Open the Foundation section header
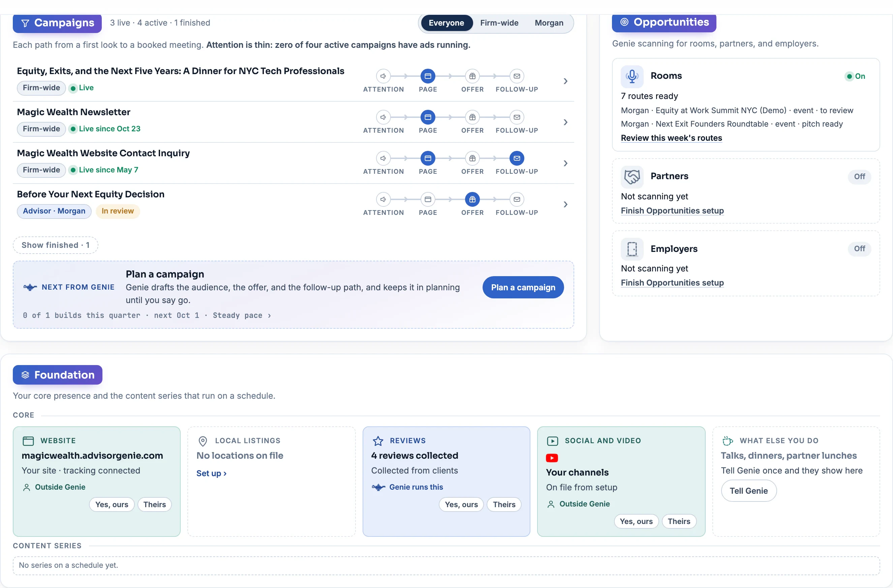The image size is (893, 588). [x=57, y=375]
